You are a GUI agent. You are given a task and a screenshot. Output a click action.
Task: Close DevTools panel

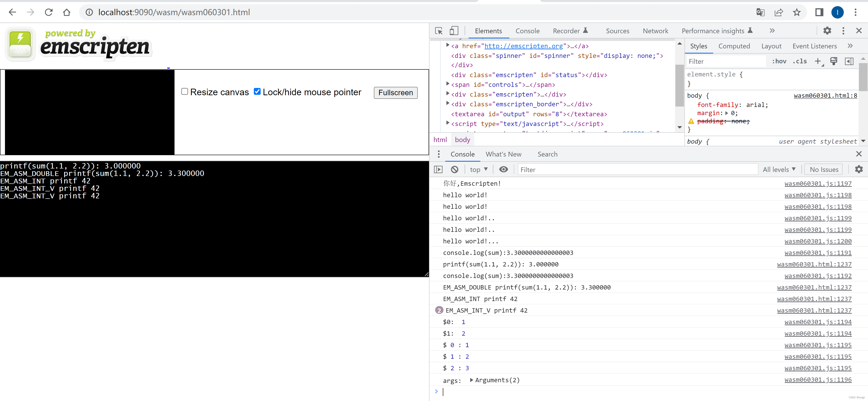coord(859,31)
